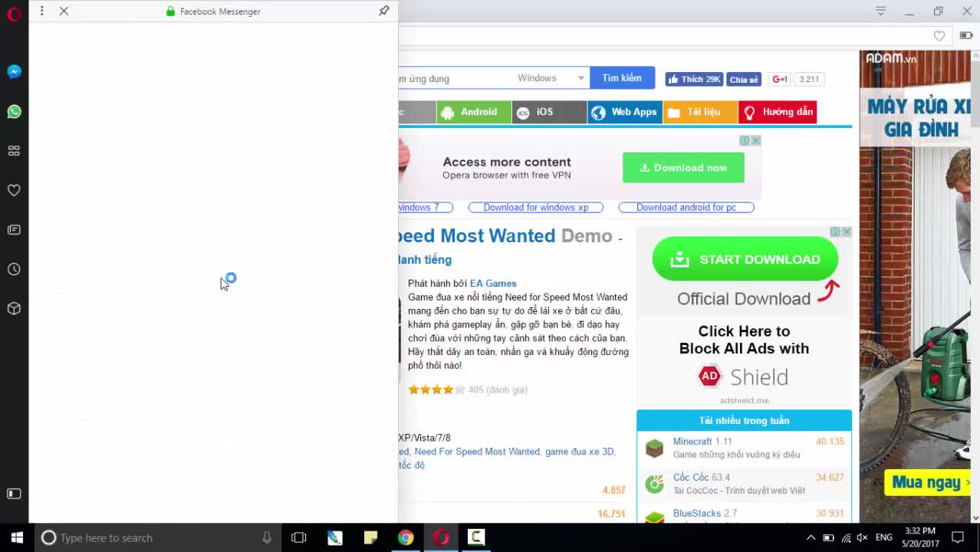Click Need For Speed Most Wanted tag link

pos(477,452)
